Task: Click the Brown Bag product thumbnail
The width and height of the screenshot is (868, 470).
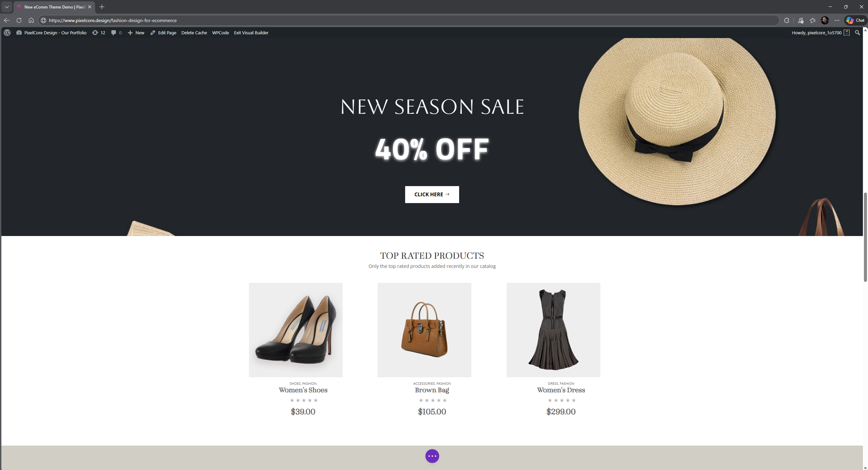Action: [424, 330]
